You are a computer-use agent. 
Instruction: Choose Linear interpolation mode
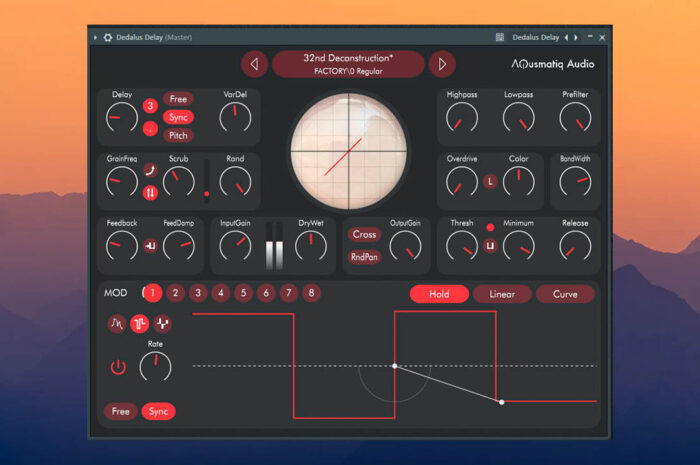(x=502, y=294)
